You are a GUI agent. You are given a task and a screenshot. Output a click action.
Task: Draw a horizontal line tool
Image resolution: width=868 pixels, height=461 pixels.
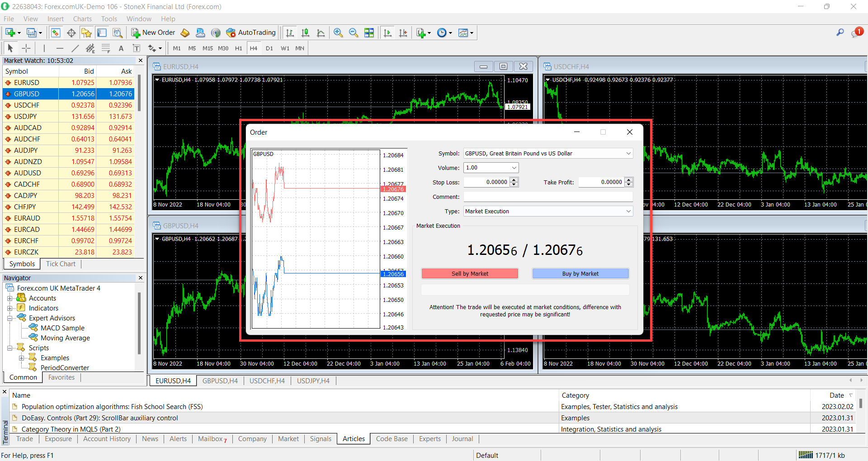59,48
